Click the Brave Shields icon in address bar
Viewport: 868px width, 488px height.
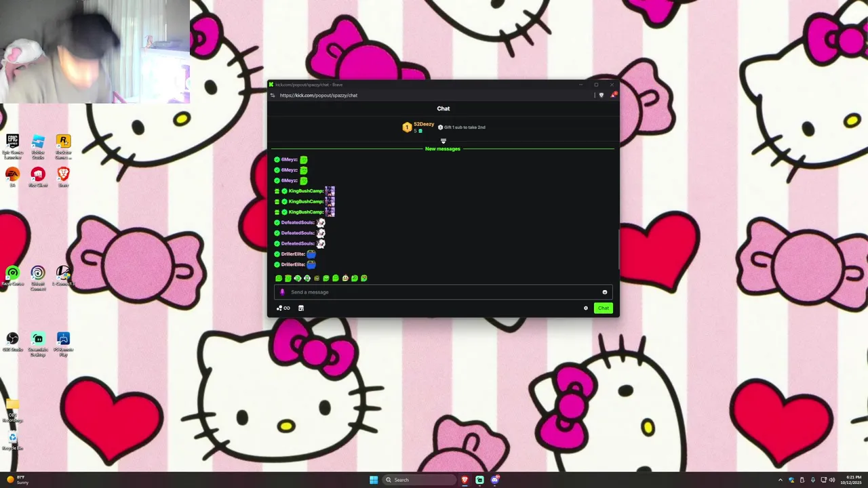pyautogui.click(x=601, y=95)
